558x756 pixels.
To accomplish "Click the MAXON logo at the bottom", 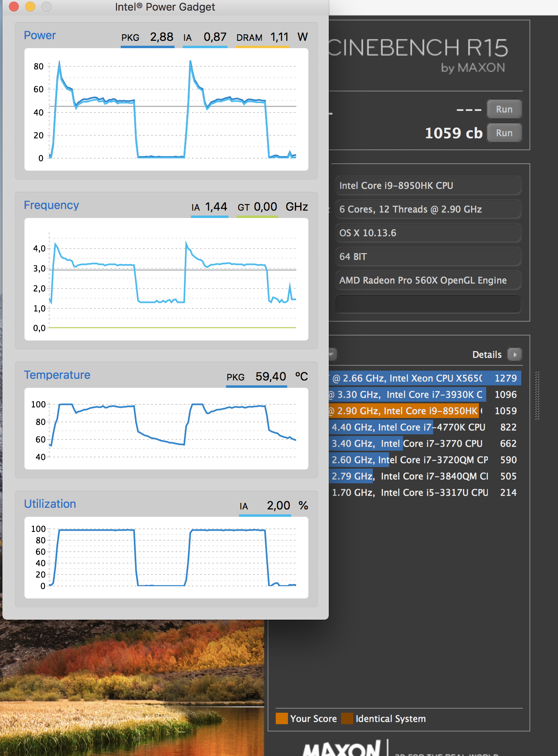I will (341, 748).
